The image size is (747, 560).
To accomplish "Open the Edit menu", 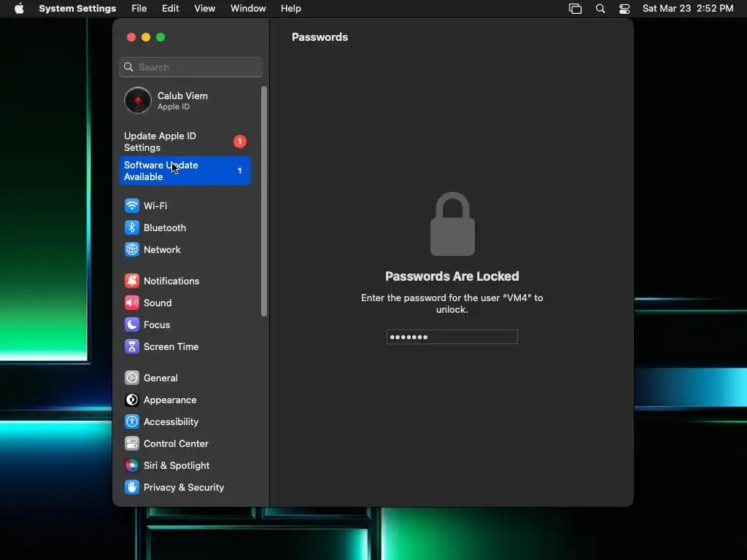I will [x=171, y=9].
